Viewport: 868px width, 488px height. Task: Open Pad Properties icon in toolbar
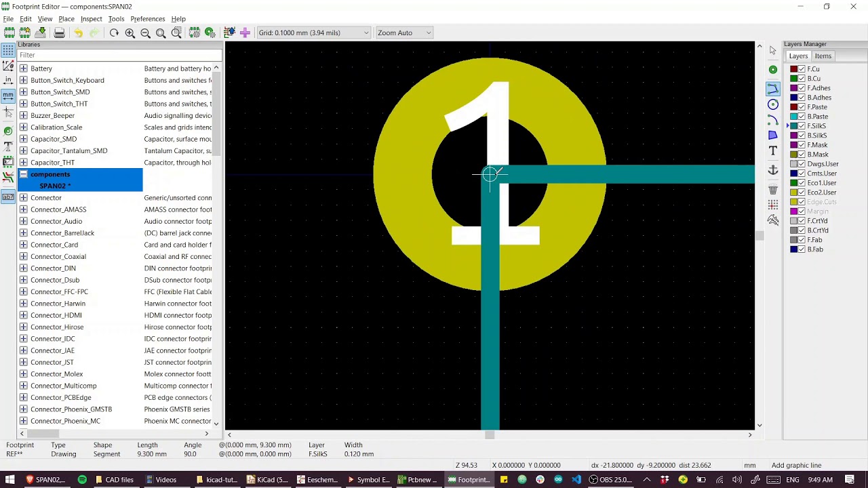click(x=210, y=33)
